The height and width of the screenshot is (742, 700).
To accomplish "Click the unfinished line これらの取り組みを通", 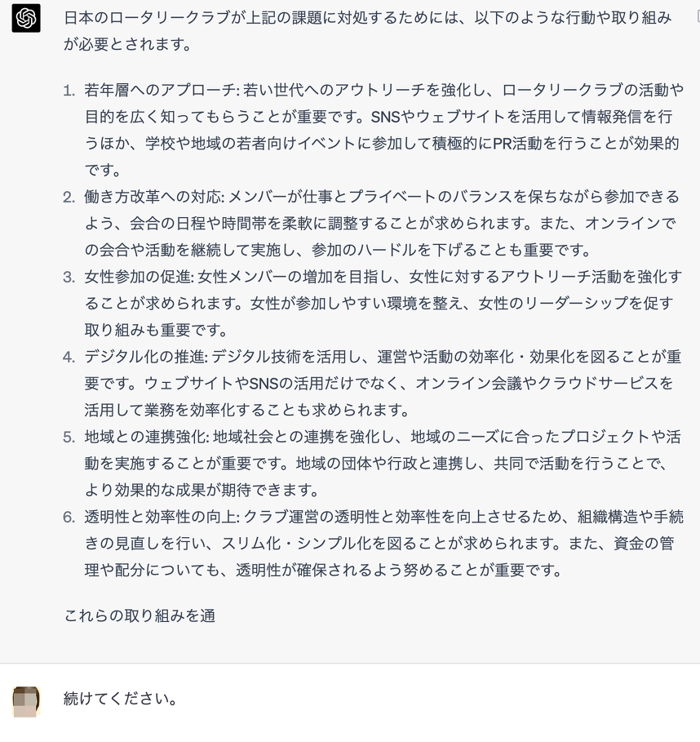I will point(140,615).
